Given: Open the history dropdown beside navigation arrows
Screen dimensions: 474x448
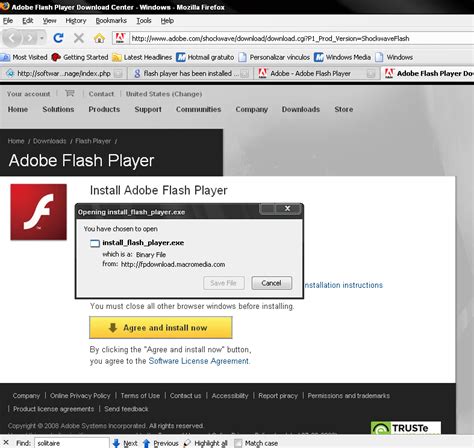Looking at the screenshot, I should pos(42,38).
